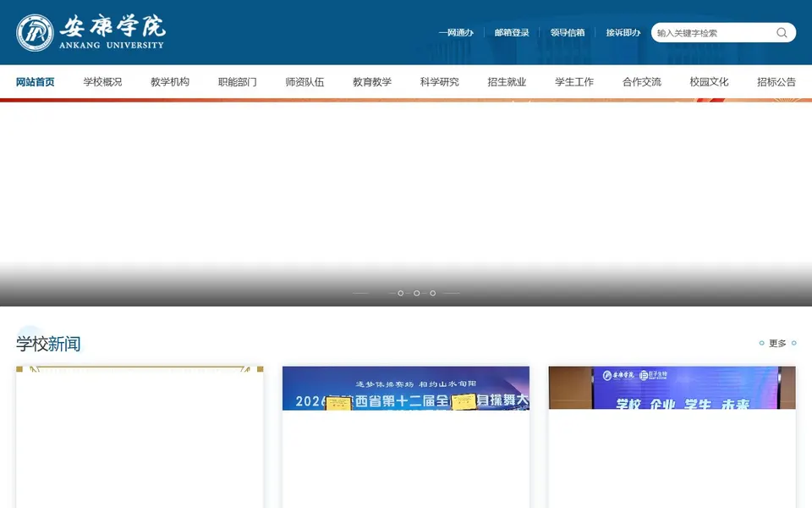Image resolution: width=812 pixels, height=508 pixels.
Task: Go to 网站首页 in navigation
Action: point(36,82)
